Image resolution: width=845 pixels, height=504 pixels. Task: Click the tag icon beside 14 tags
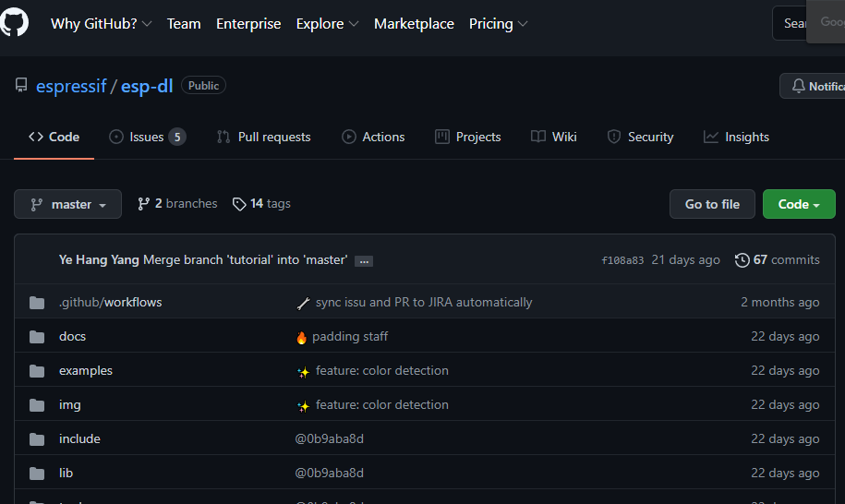point(239,204)
